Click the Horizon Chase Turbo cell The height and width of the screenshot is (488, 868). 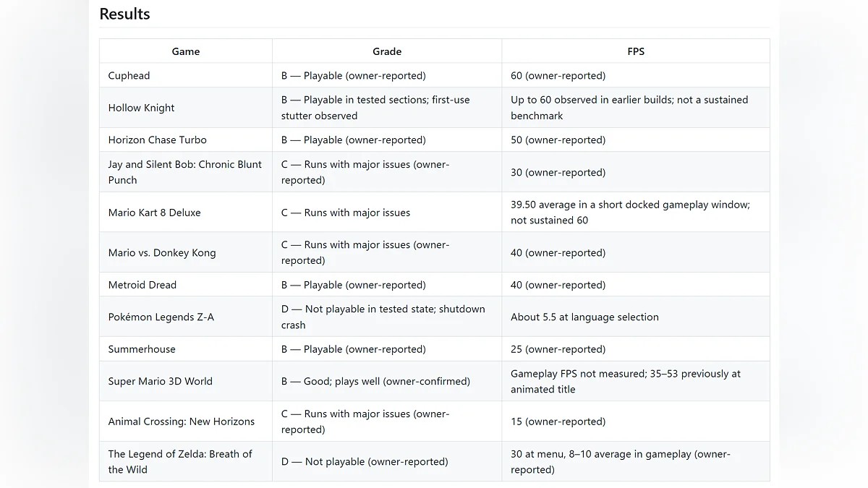tap(186, 140)
